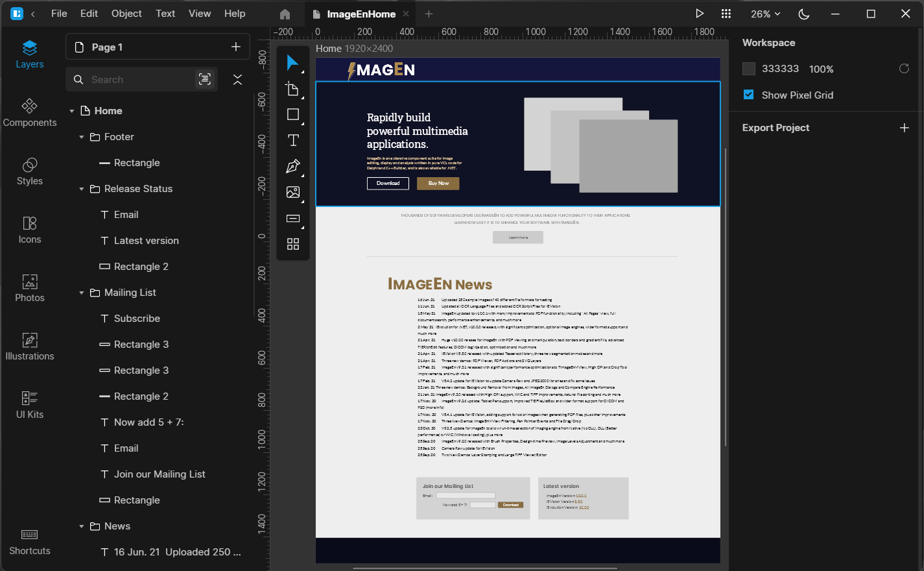This screenshot has width=924, height=571.
Task: Open the apps grid menu
Action: (726, 14)
